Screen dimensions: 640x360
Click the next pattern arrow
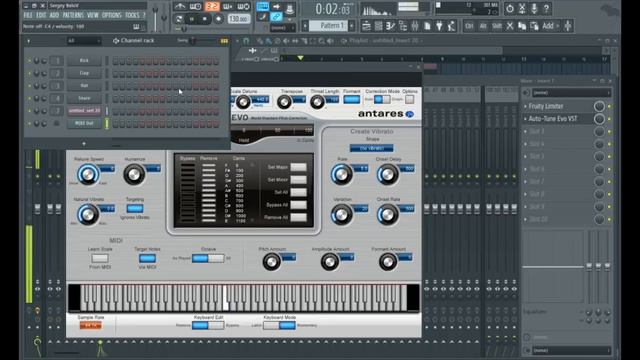[x=352, y=26]
